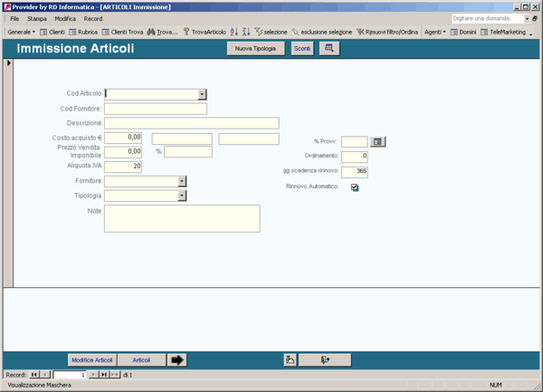Open the Fornitore dropdown list
The image size is (543, 392).
[x=182, y=181]
